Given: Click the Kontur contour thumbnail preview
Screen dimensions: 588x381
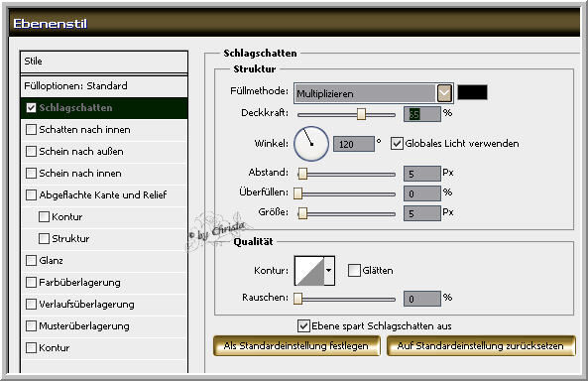Looking at the screenshot, I should [309, 271].
